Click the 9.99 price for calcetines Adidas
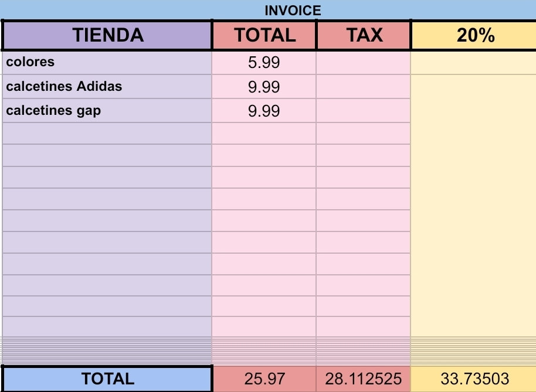The width and height of the screenshot is (536, 392). coord(264,87)
